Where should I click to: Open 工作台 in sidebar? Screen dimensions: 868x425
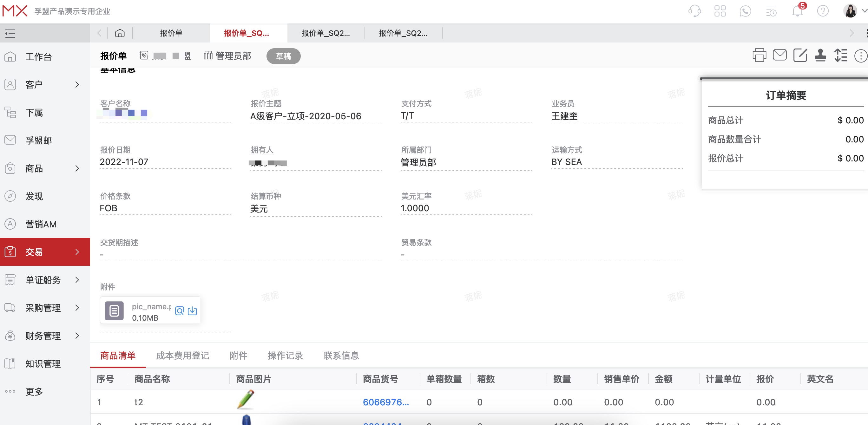[x=45, y=56]
